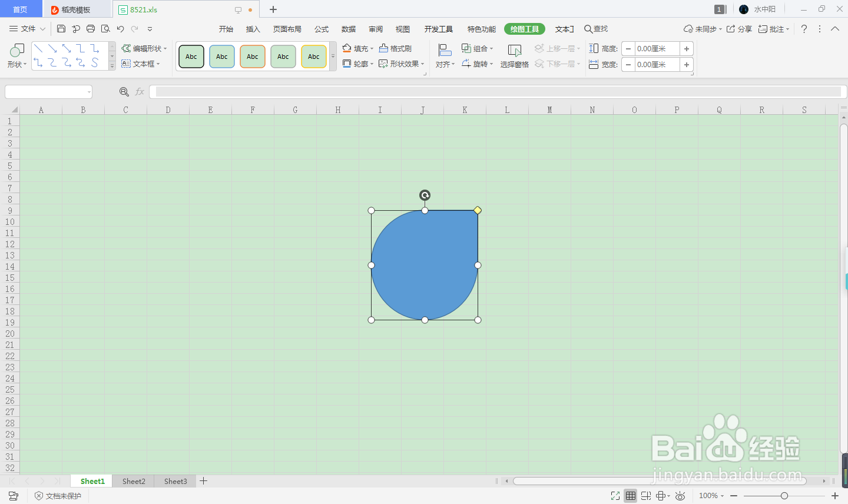Viewport: 848px width, 504px height.
Task: Open the 视图 ribbon tab
Action: click(x=403, y=29)
